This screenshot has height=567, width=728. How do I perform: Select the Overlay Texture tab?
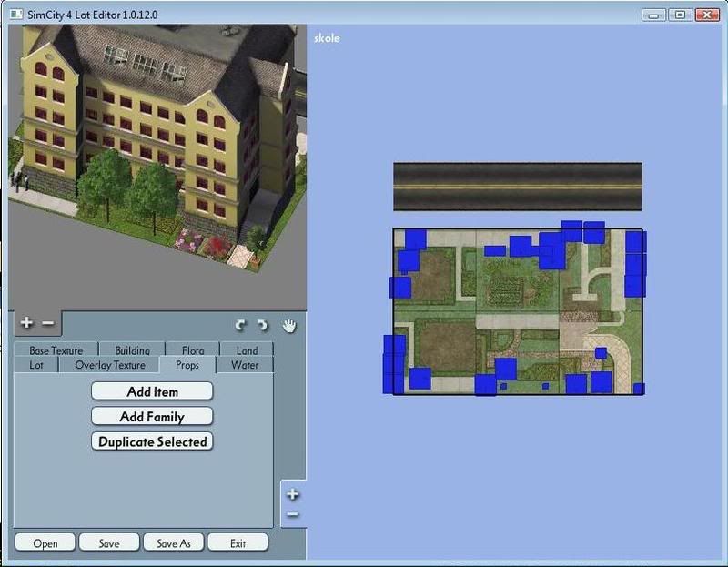[x=110, y=365]
